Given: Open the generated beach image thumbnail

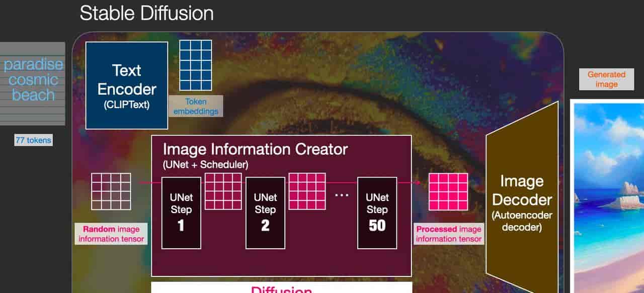Looking at the screenshot, I should pos(608,196).
